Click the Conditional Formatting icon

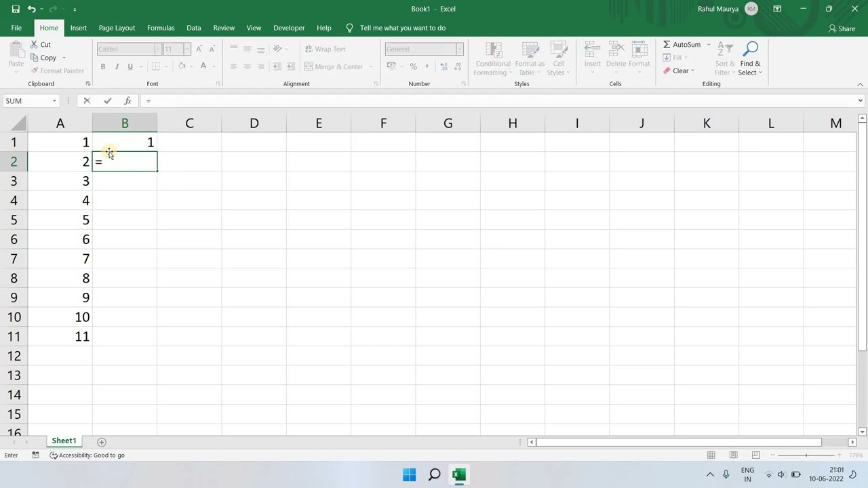coord(494,49)
